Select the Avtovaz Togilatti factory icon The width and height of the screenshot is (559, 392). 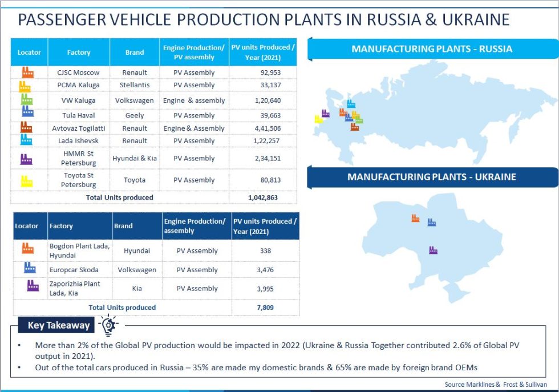click(27, 128)
